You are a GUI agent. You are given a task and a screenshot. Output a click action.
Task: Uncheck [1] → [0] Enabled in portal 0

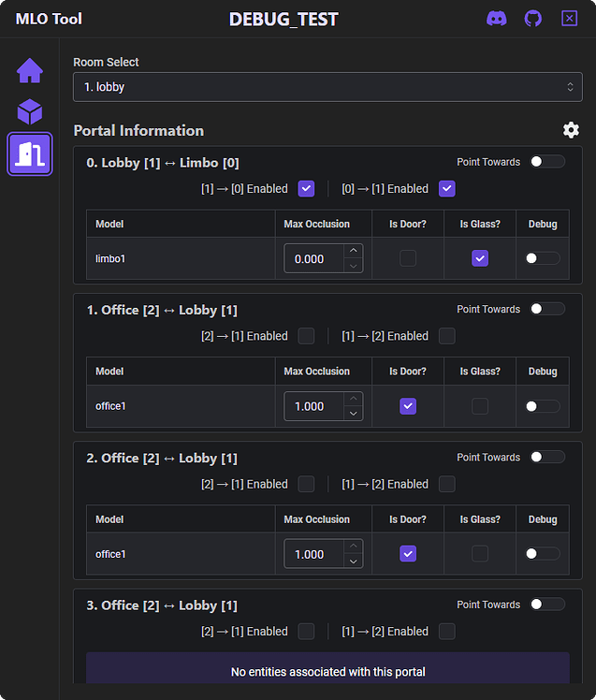[x=306, y=189]
